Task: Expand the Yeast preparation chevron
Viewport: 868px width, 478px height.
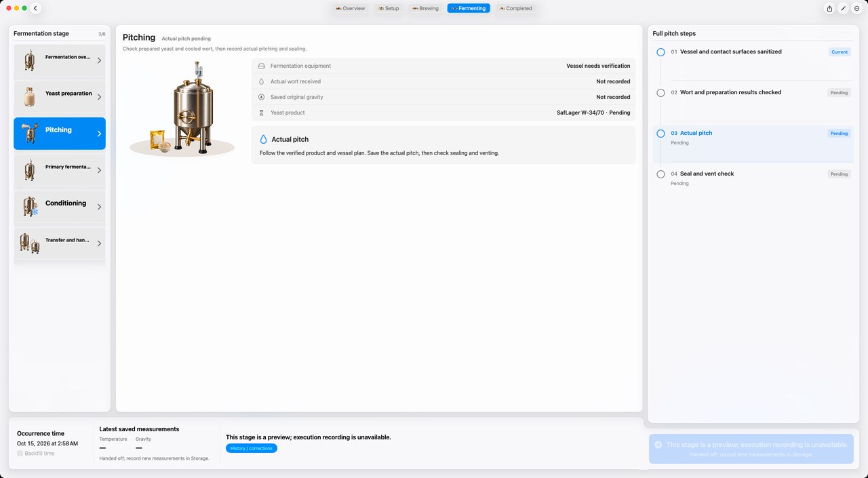Action: (99, 97)
